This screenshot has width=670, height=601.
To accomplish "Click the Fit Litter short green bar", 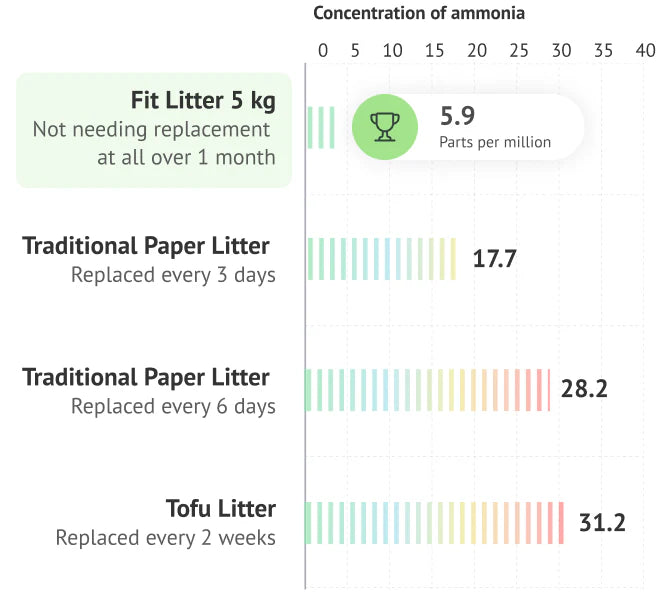I will pyautogui.click(x=321, y=128).
